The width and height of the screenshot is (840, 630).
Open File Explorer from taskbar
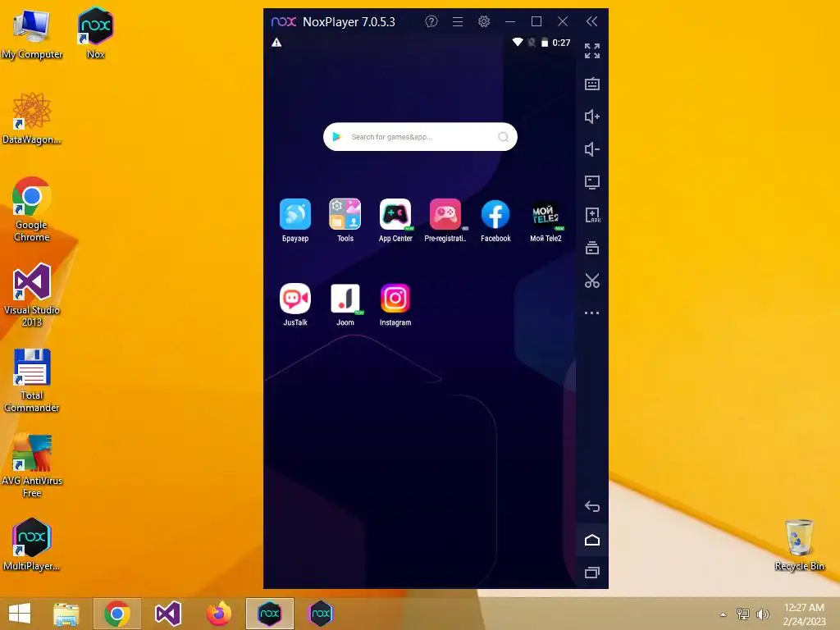point(66,614)
